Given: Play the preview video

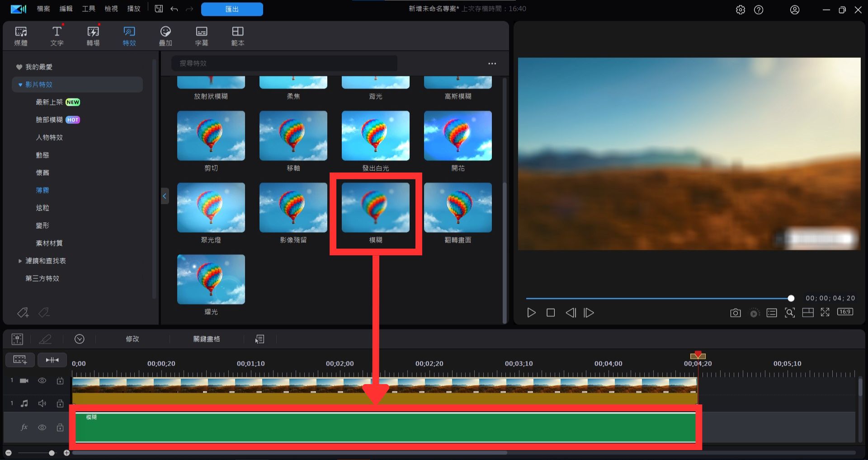Looking at the screenshot, I should pos(532,313).
